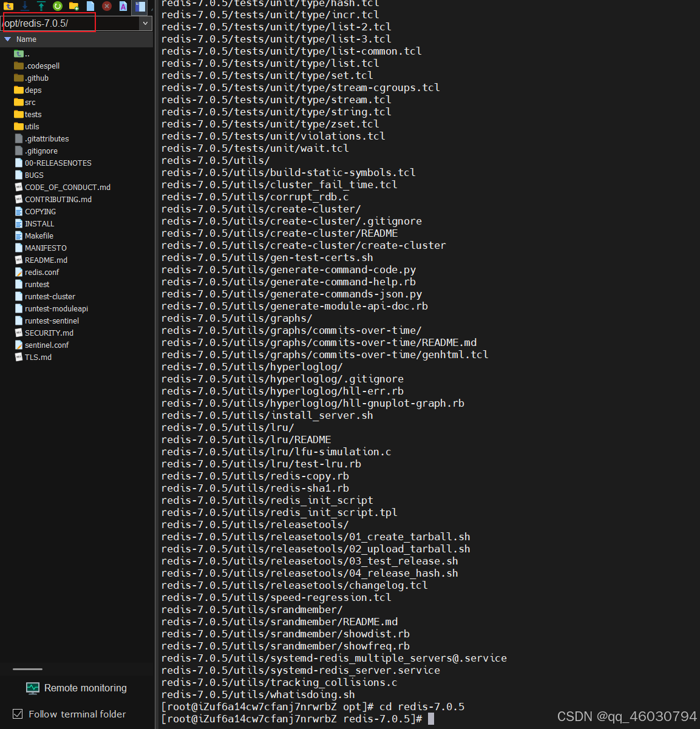Click the purple letter A document icon
The width and height of the screenshot is (700, 729).
coord(123,6)
